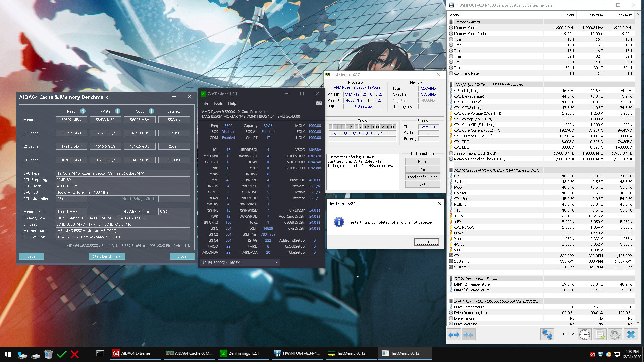Click the ZenTimings screenshot camera icon
The width and height of the screenshot is (644, 362).
click(x=319, y=103)
